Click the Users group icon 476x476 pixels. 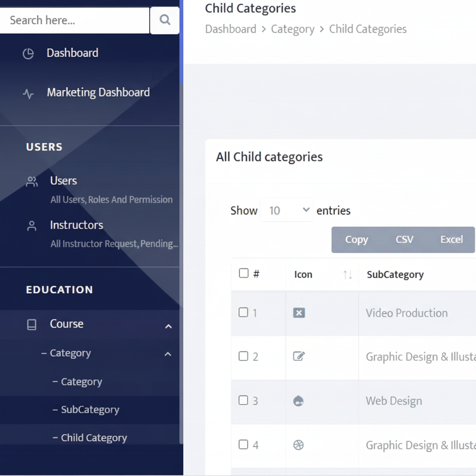click(32, 181)
